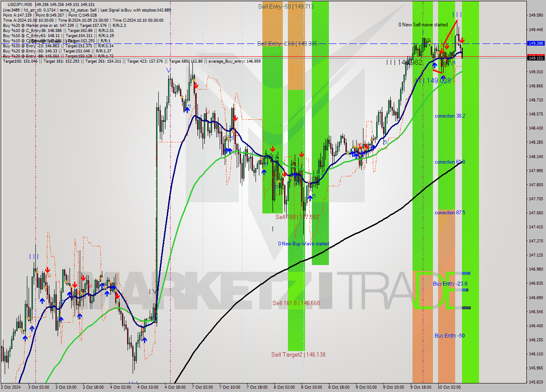Click the 'correction 61.8' level label

450,162
